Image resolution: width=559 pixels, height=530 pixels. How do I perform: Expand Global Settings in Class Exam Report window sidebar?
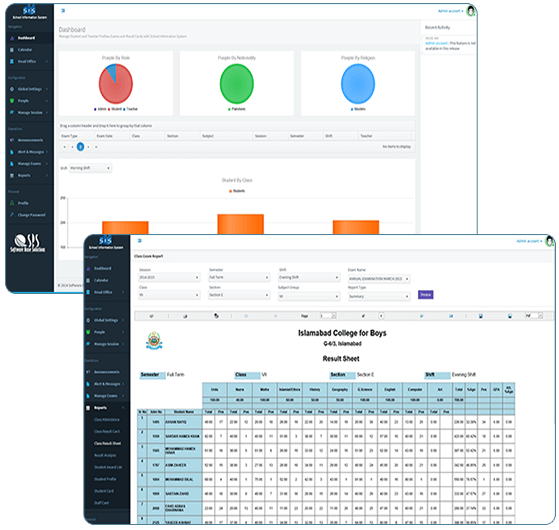coord(106,320)
